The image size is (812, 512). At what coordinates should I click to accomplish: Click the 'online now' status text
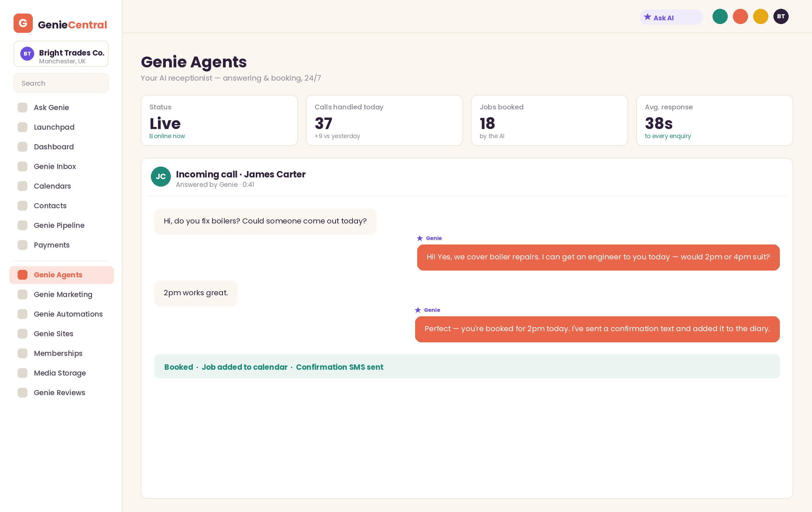pos(167,136)
